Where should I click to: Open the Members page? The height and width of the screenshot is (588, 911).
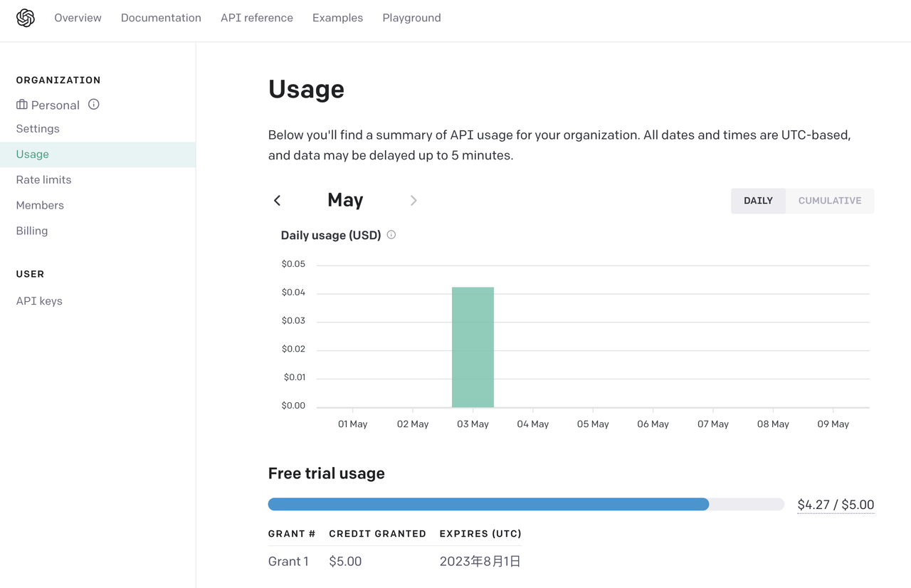[40, 206]
